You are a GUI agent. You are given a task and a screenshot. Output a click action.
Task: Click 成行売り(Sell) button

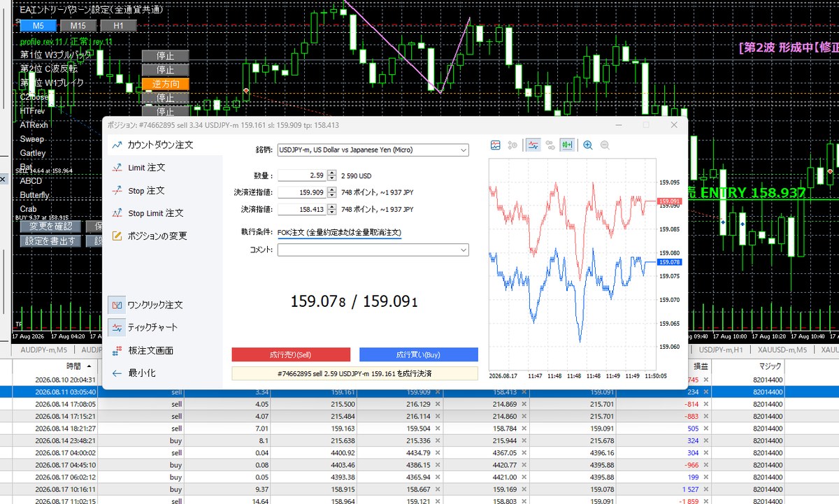tap(291, 354)
